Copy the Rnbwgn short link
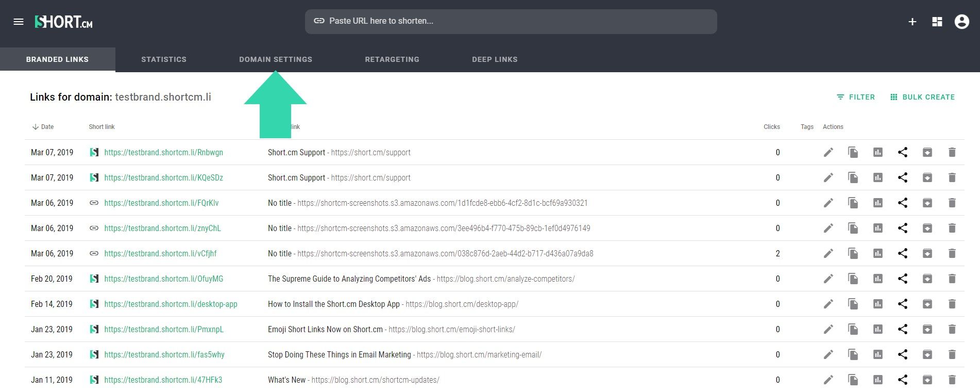The width and height of the screenshot is (980, 391). click(853, 152)
